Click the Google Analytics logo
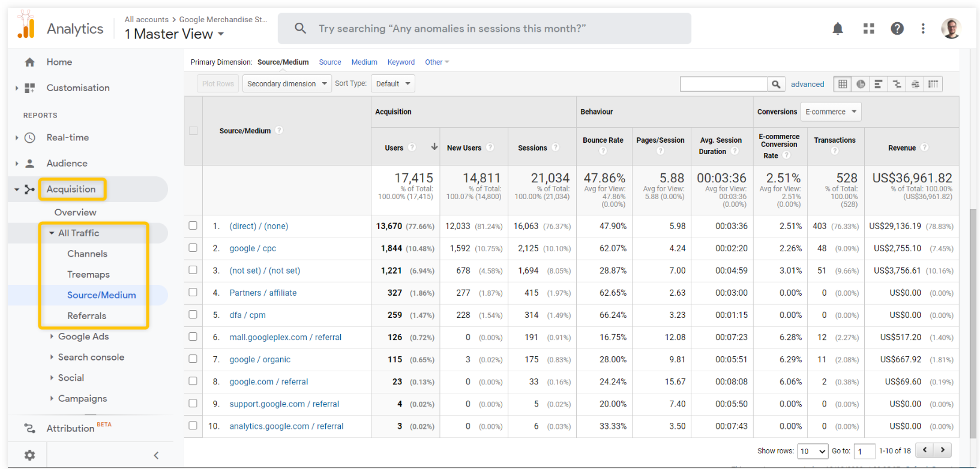 (26, 25)
